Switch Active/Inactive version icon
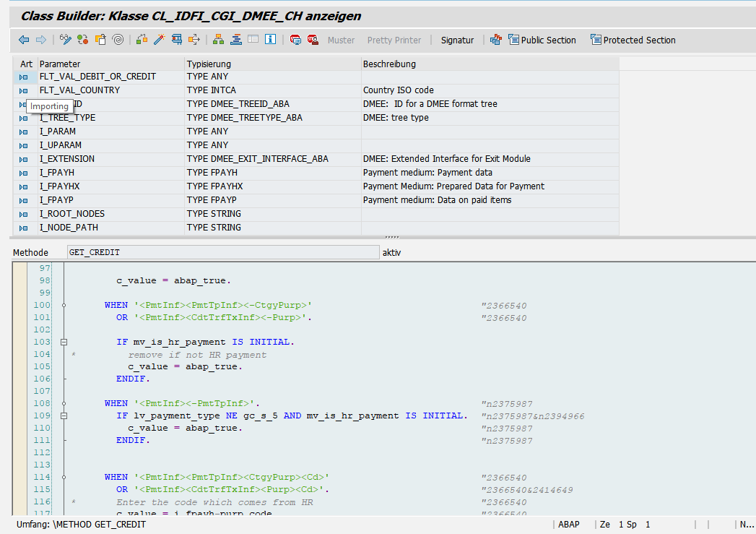The height and width of the screenshot is (534, 756). coord(83,40)
